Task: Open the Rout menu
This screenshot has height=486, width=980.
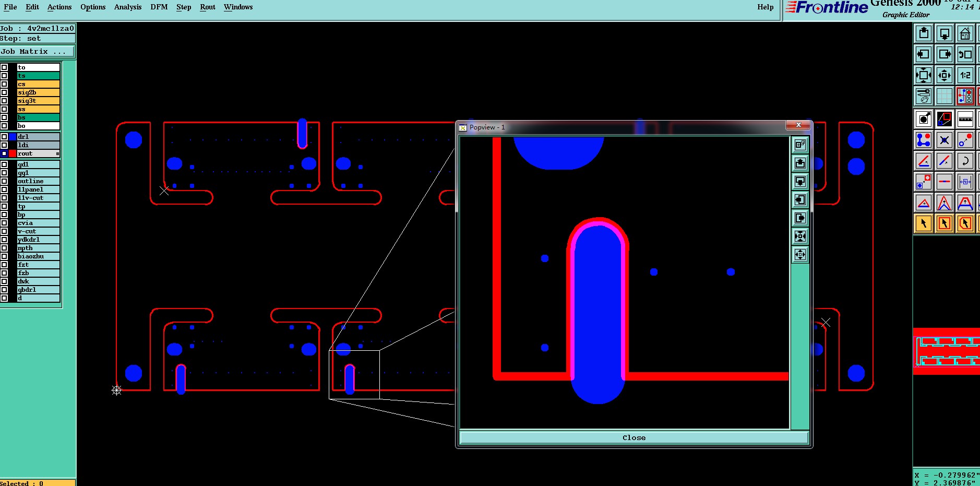Action: click(208, 7)
